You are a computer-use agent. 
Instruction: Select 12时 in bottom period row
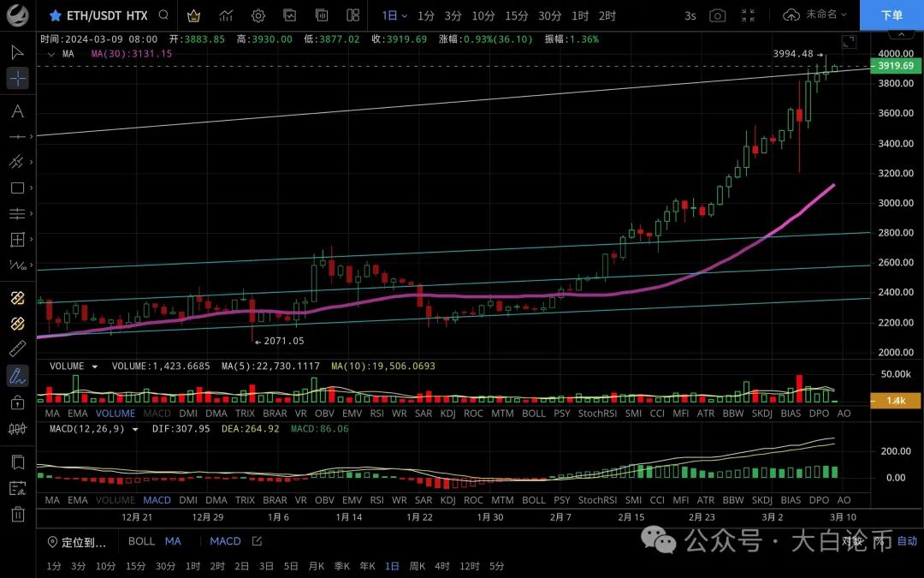[x=470, y=566]
